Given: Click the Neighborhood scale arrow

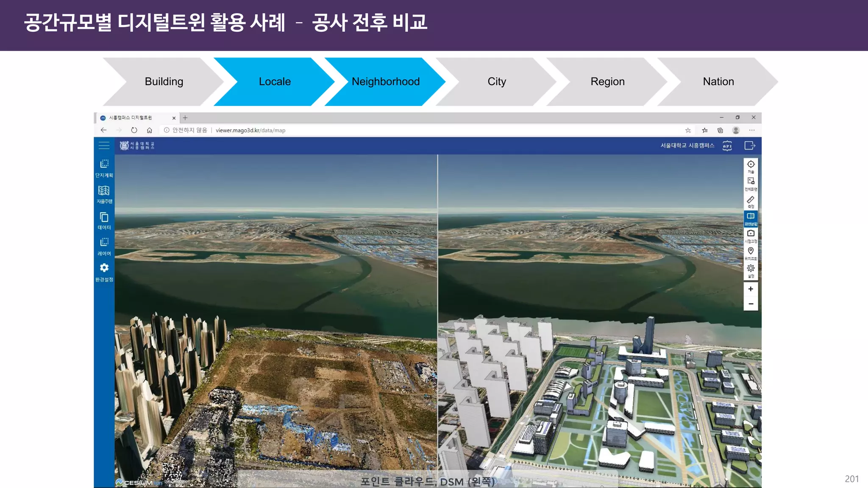Looking at the screenshot, I should [386, 81].
